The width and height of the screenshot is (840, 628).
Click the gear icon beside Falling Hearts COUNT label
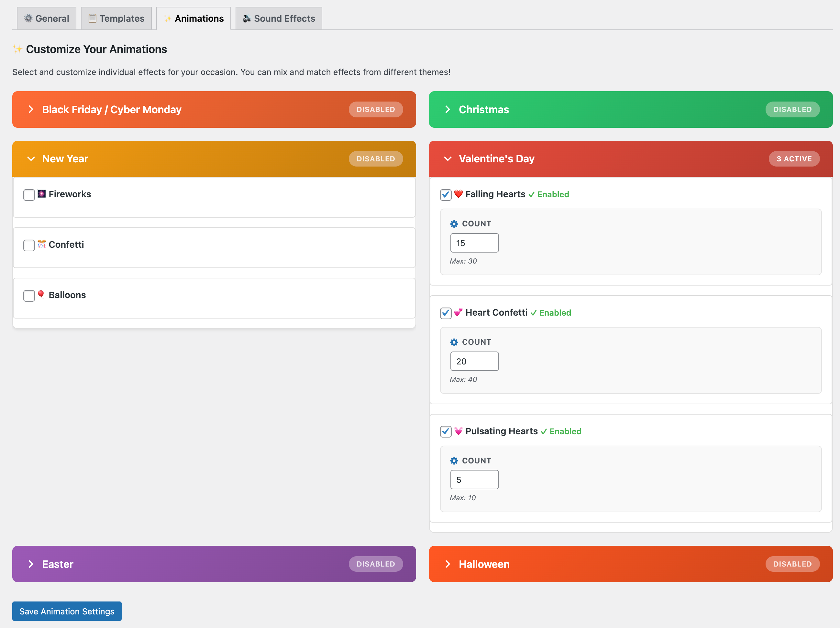pyautogui.click(x=454, y=224)
